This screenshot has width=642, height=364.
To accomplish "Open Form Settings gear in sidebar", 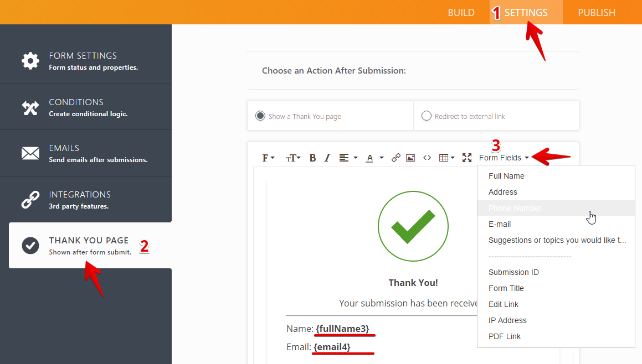I will [x=30, y=60].
